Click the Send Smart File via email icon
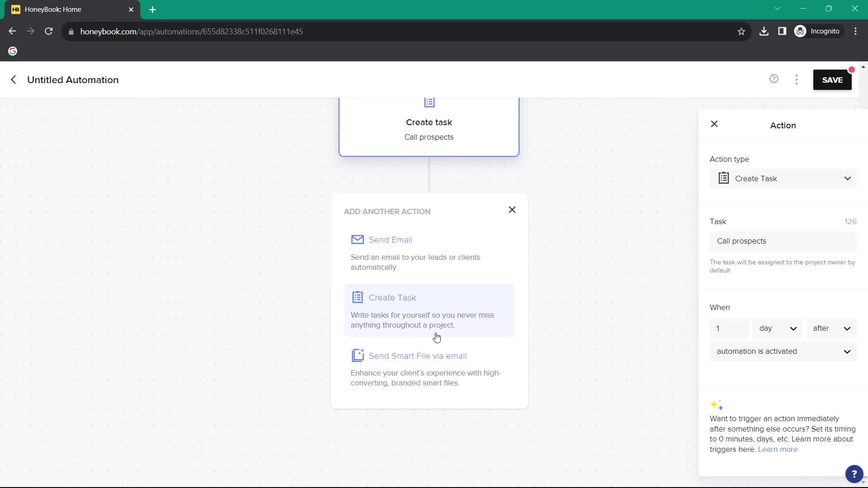Image resolution: width=868 pixels, height=488 pixels. click(358, 356)
